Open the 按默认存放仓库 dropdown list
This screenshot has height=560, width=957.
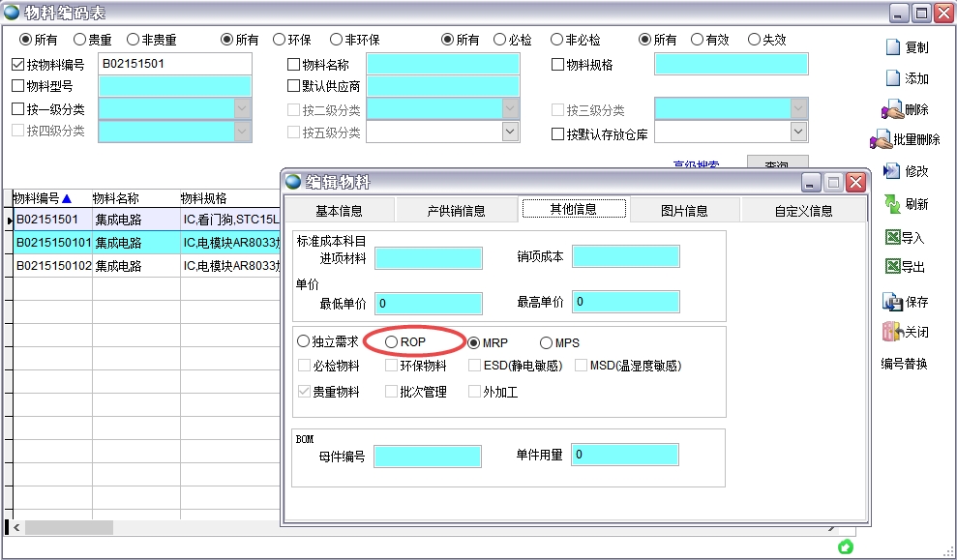[798, 132]
